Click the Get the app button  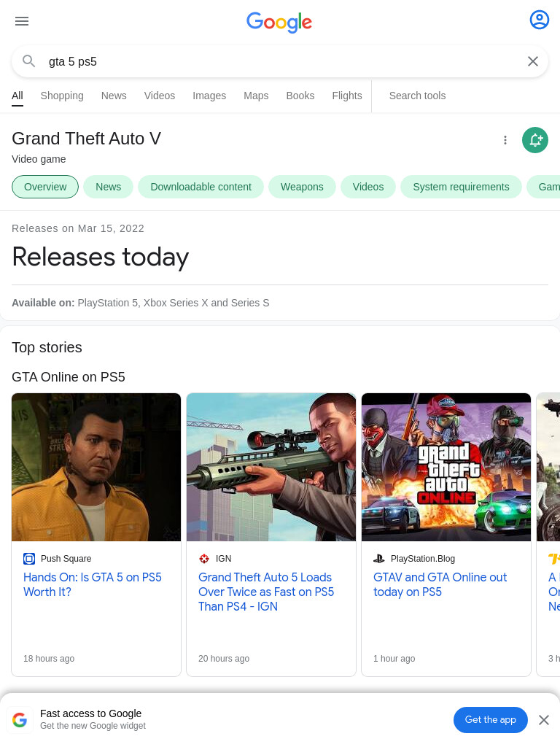491,720
